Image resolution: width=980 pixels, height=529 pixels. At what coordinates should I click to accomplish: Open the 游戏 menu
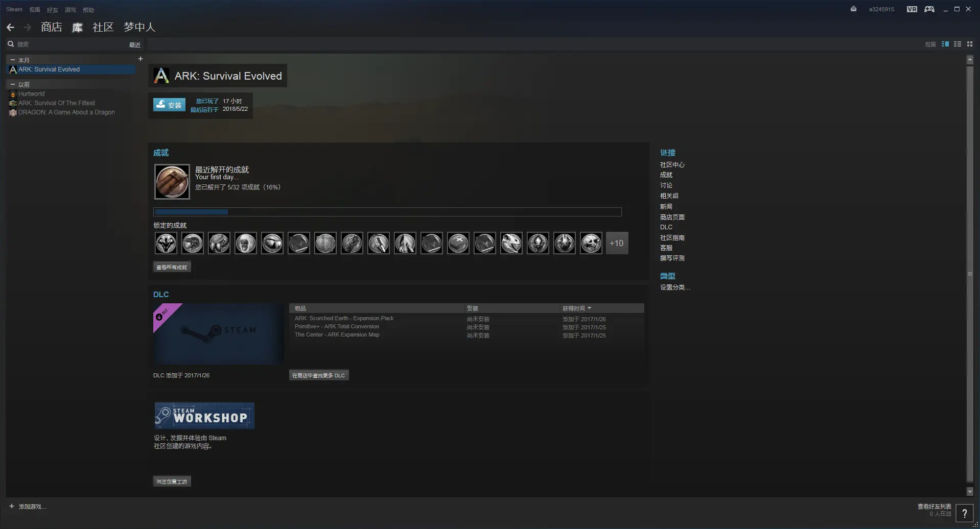[71, 10]
